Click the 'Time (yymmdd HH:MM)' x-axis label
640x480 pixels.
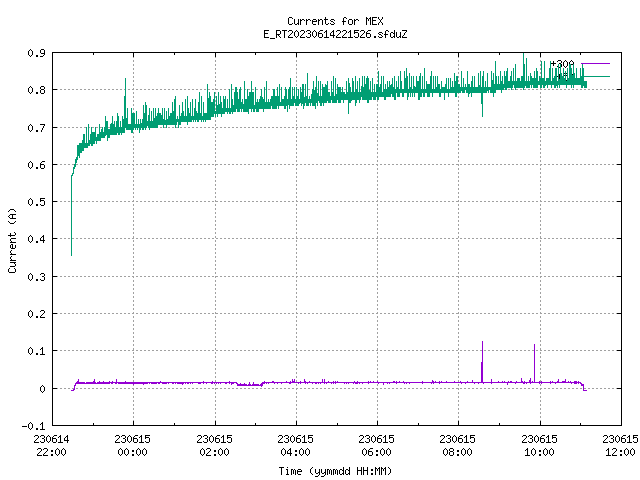[335, 471]
